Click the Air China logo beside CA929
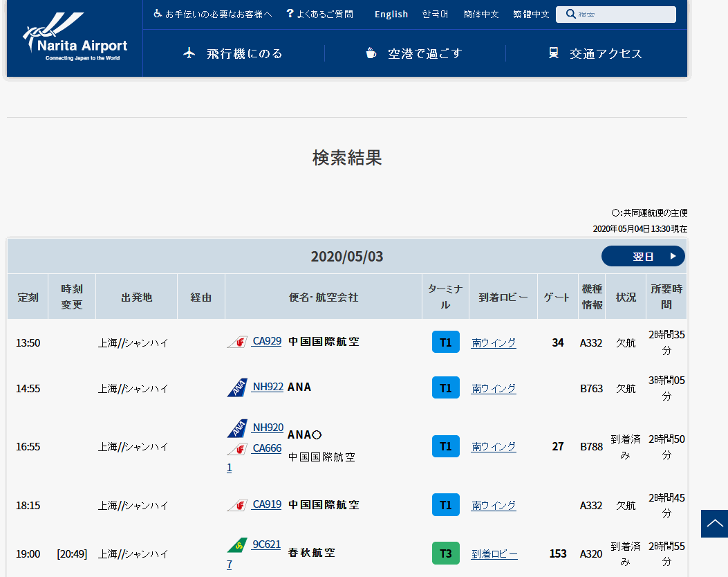Viewport: 728px width, 577px height. [x=238, y=342]
